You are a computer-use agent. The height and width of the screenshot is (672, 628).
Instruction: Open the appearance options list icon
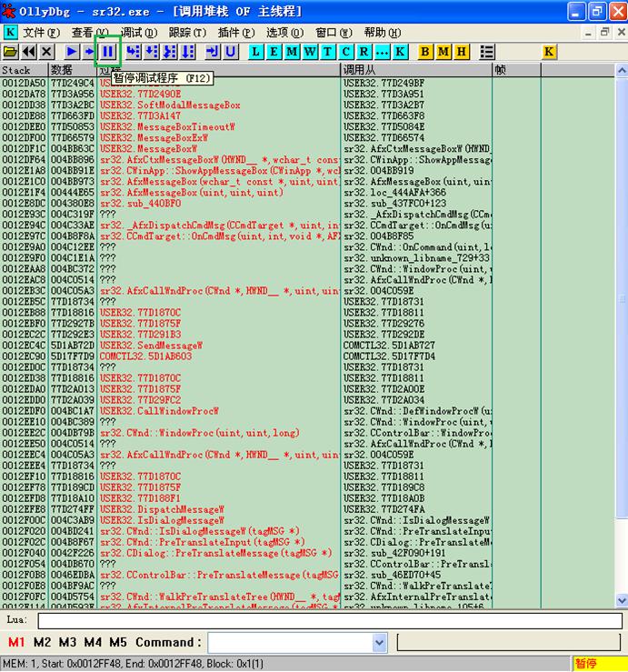pyautogui.click(x=487, y=52)
